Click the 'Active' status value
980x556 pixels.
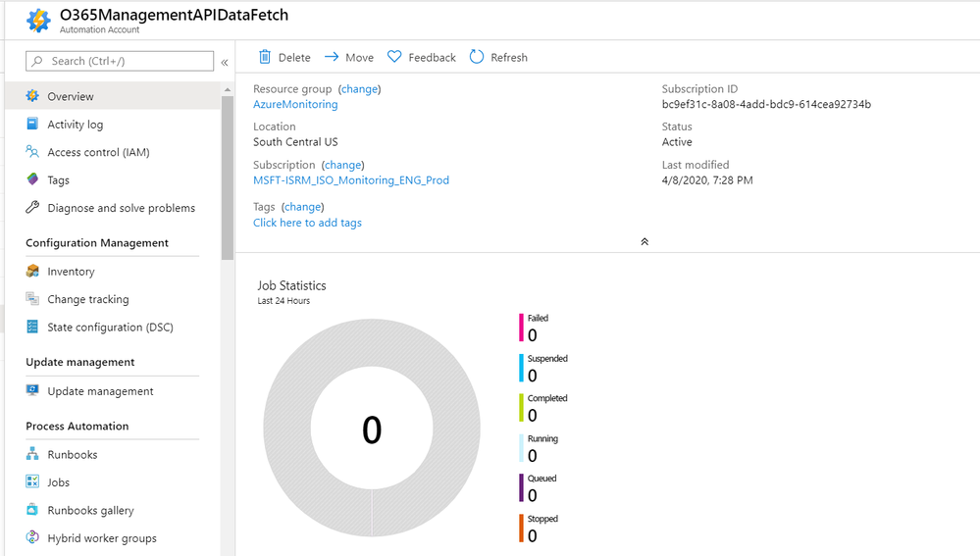(x=677, y=142)
